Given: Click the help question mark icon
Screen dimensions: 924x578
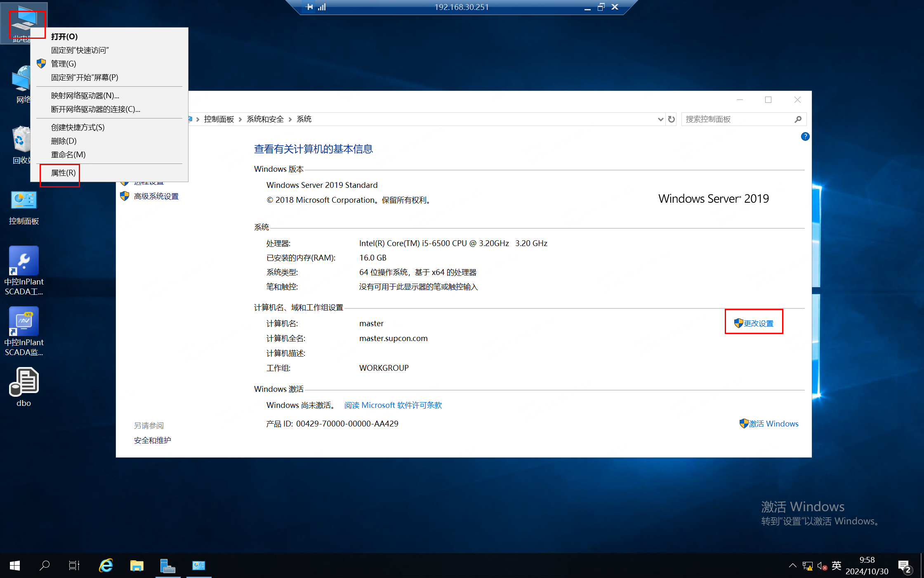Looking at the screenshot, I should [x=805, y=137].
